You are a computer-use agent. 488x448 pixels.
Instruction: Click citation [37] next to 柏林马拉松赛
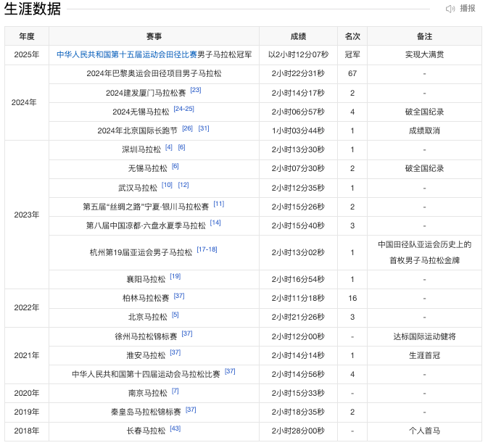tap(178, 295)
